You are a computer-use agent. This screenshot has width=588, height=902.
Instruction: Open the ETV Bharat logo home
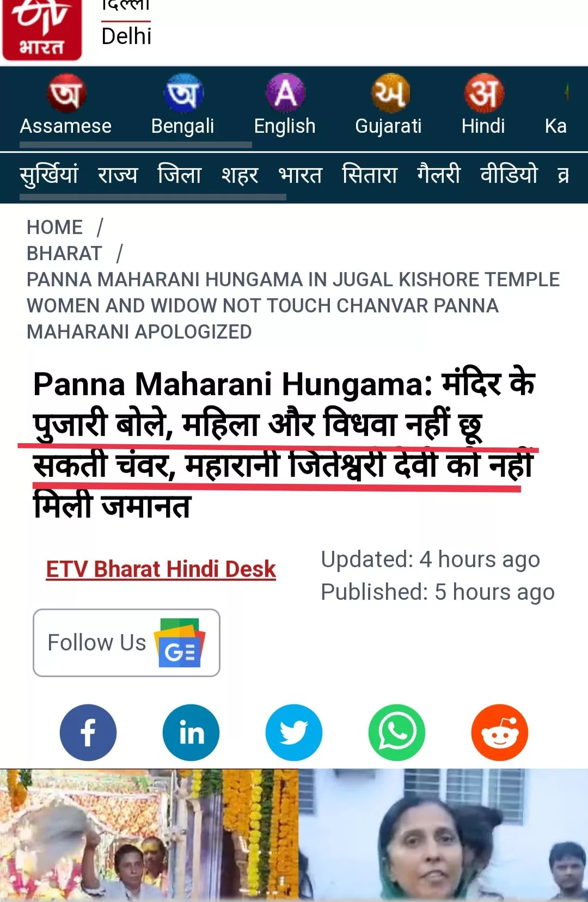coord(42,30)
